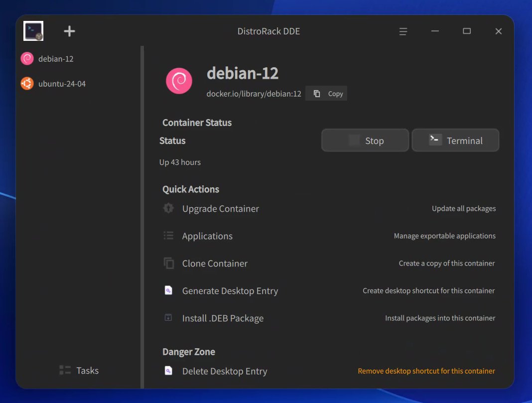Open the Tasks panel
This screenshot has width=532, height=403.
click(79, 371)
